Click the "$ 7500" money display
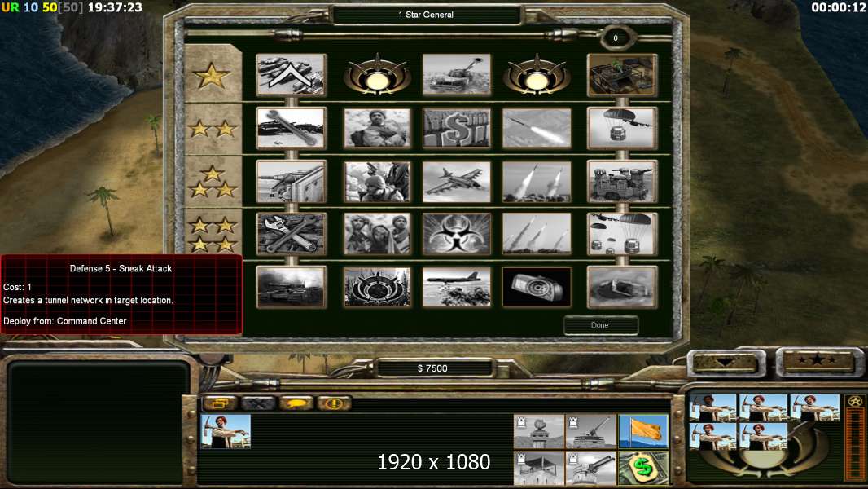868x489 pixels. pyautogui.click(x=433, y=368)
